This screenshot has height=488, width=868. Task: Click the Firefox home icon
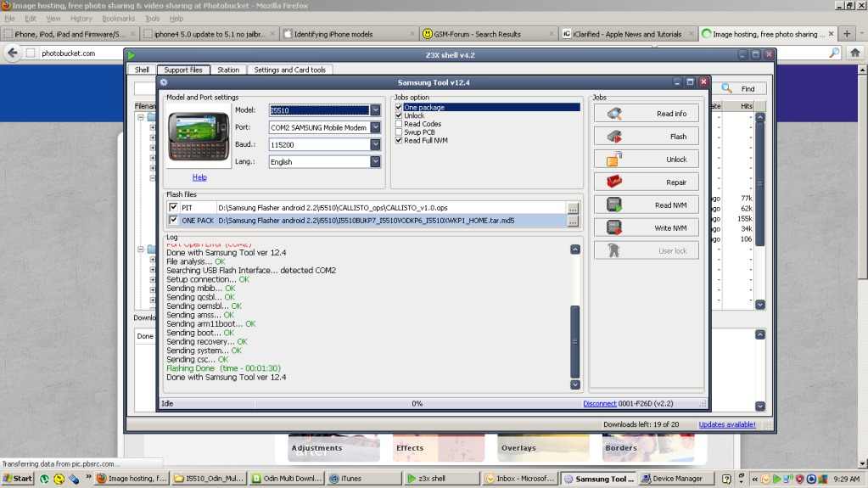tap(855, 53)
